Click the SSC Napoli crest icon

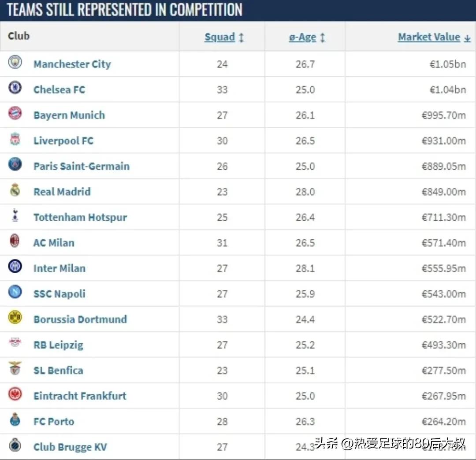15,292
